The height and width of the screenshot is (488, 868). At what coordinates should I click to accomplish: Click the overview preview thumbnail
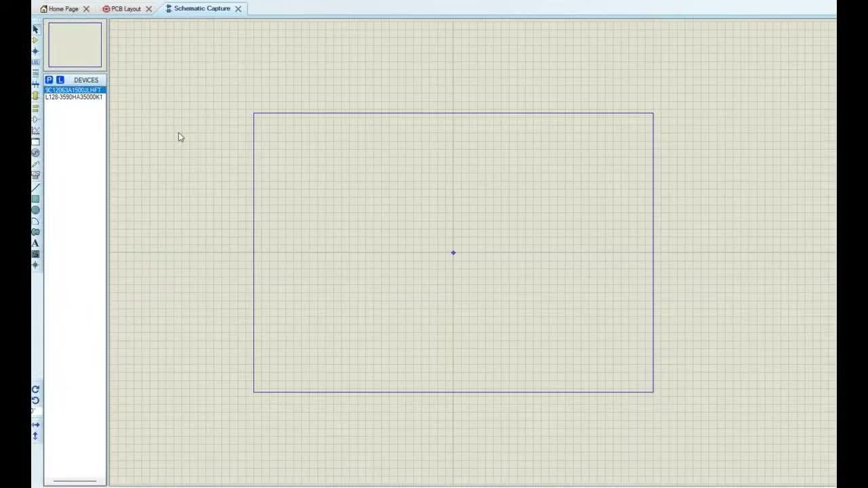[75, 45]
